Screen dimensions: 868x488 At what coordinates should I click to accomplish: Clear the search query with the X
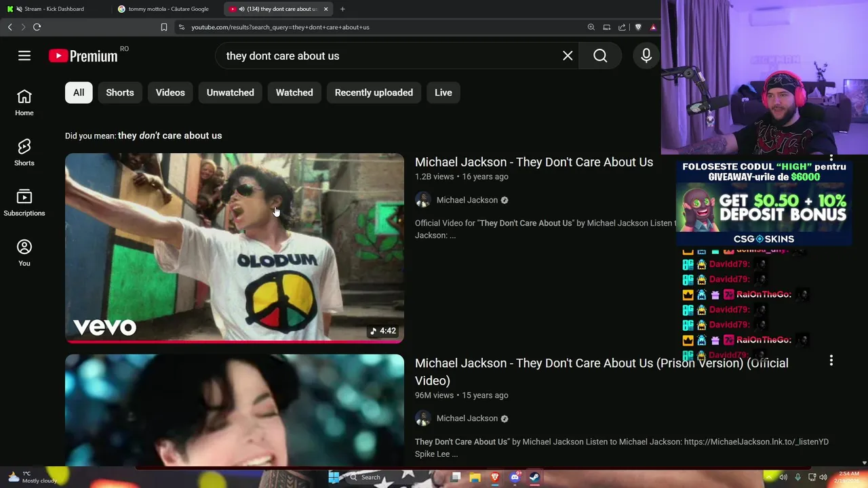(568, 56)
